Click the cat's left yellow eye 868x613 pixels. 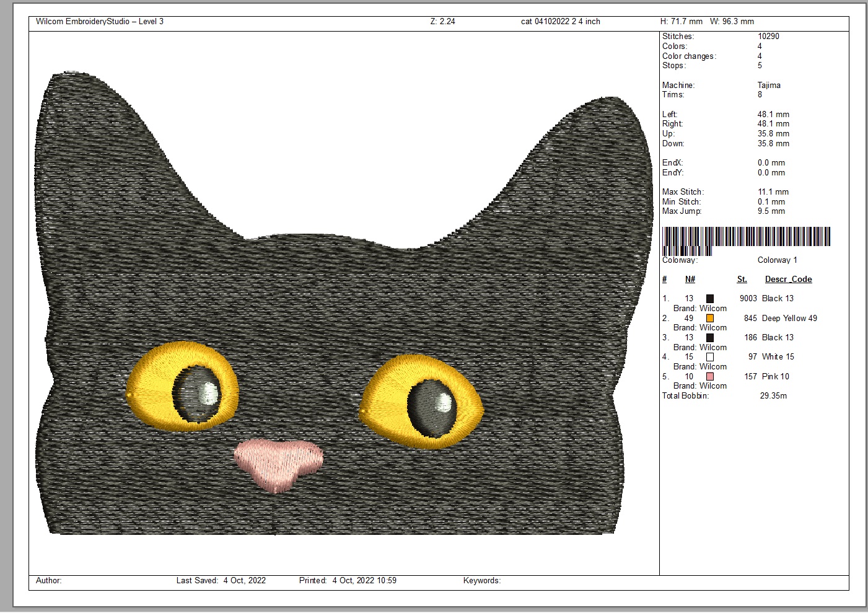183,387
